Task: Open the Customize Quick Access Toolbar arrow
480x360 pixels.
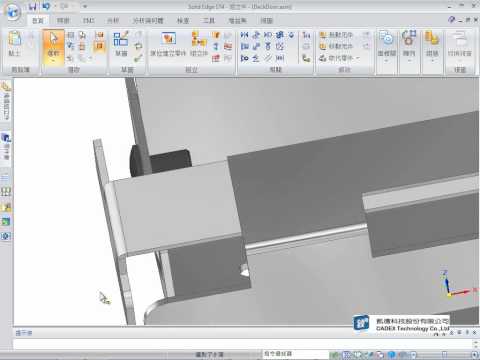Action: click(x=85, y=6)
